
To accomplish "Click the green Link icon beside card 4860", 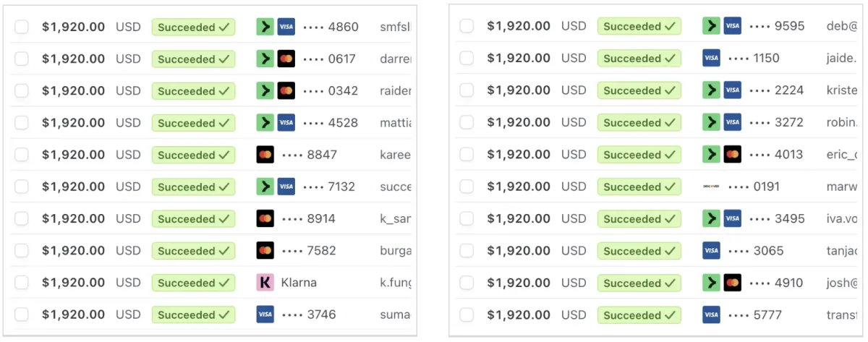I will point(265,27).
